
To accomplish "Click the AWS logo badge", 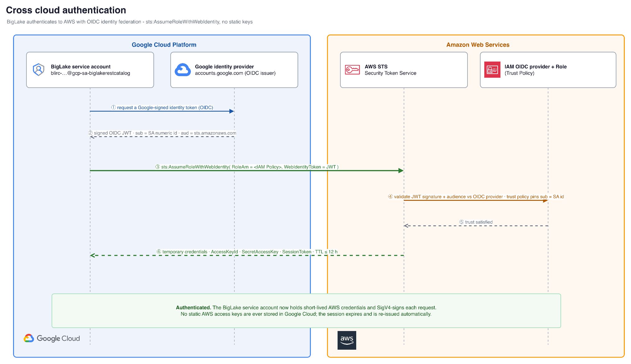I will 347,340.
